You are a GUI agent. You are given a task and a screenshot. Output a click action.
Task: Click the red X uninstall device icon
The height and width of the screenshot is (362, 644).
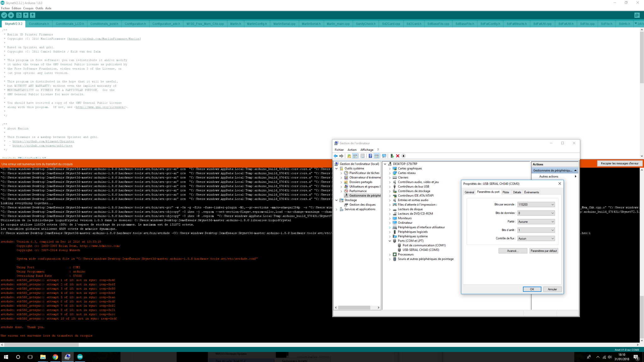pyautogui.click(x=398, y=156)
